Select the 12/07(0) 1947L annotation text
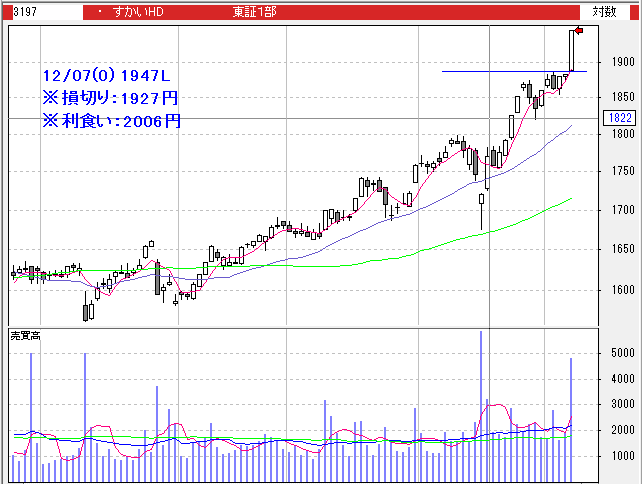642x484 pixels. (x=104, y=76)
